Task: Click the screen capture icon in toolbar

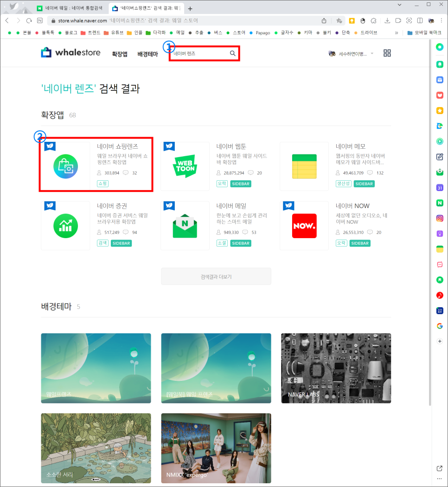Action: click(x=409, y=20)
